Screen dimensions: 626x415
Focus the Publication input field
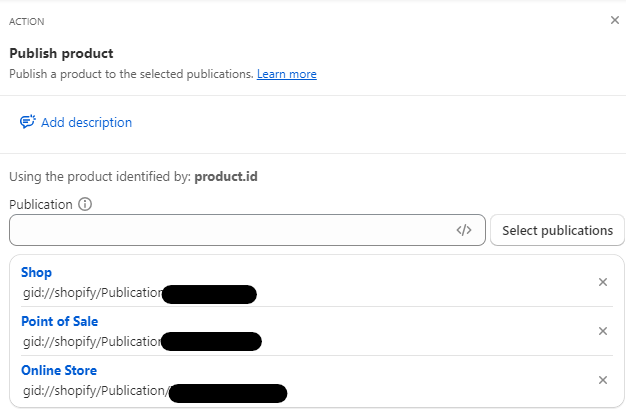click(228, 230)
